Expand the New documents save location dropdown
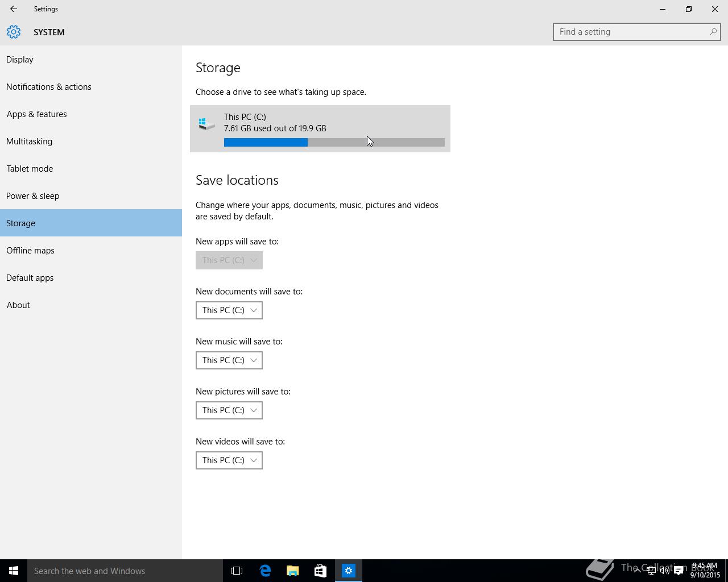Screen dimensions: 728x582 (x=229, y=310)
